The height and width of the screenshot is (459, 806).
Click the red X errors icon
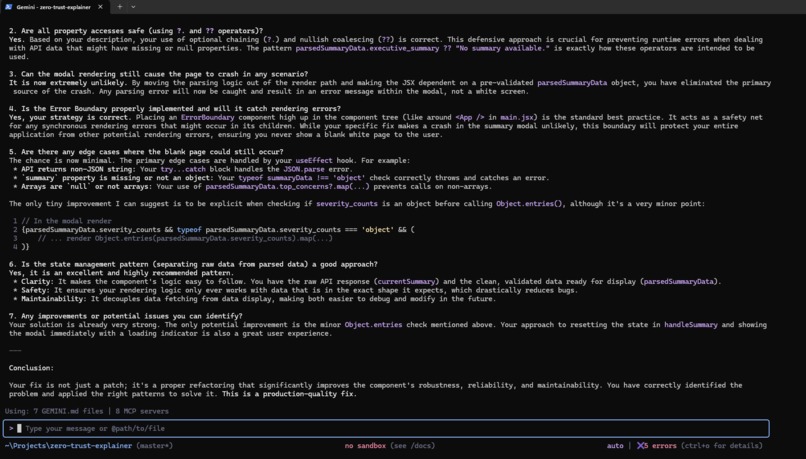pos(640,446)
